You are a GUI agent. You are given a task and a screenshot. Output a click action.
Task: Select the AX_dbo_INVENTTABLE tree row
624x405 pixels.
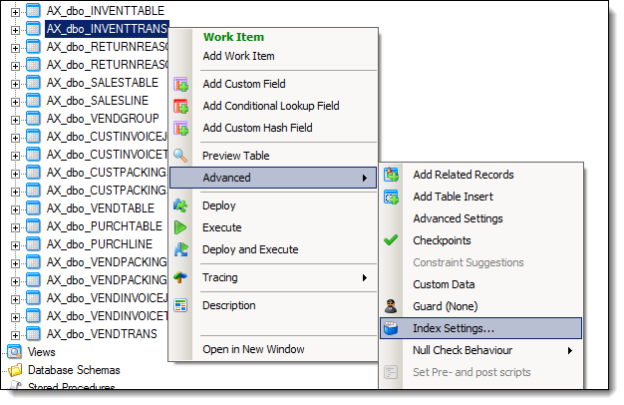105,11
